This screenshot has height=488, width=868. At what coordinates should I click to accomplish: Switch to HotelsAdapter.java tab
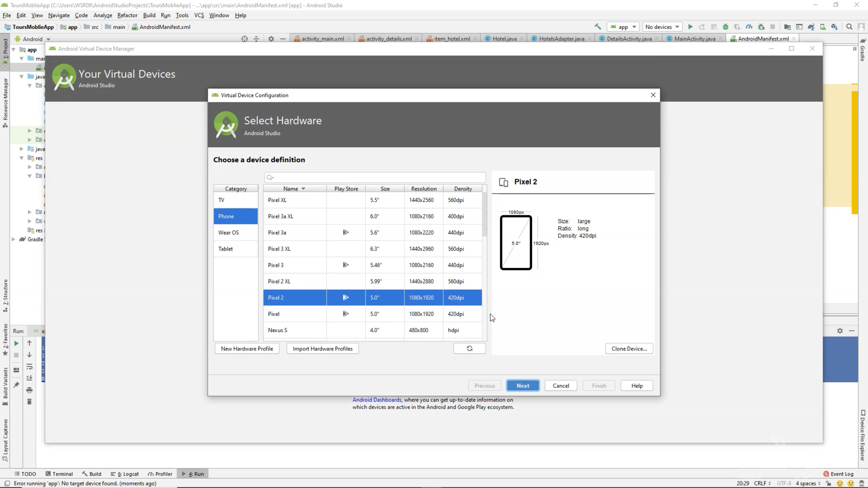561,39
